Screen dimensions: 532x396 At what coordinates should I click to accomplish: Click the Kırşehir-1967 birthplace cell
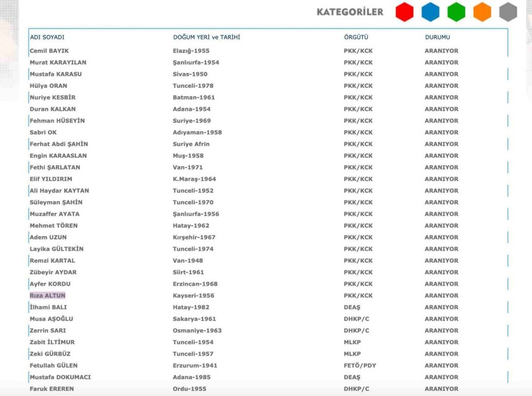(194, 237)
